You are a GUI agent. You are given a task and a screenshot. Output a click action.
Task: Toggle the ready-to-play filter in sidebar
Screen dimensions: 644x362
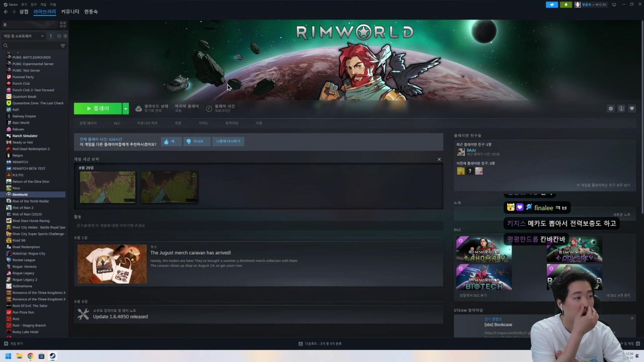(65, 36)
